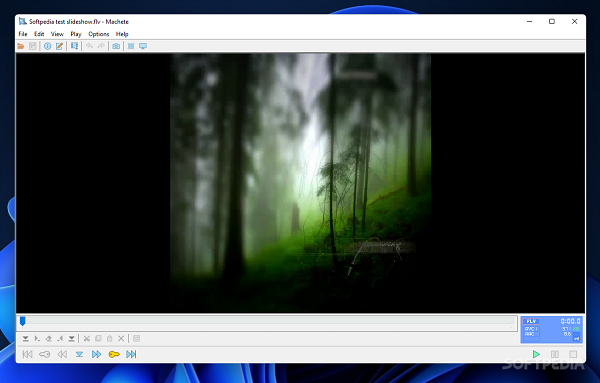Go to the end of the file
Screen dimensions: 600x383
point(131,354)
